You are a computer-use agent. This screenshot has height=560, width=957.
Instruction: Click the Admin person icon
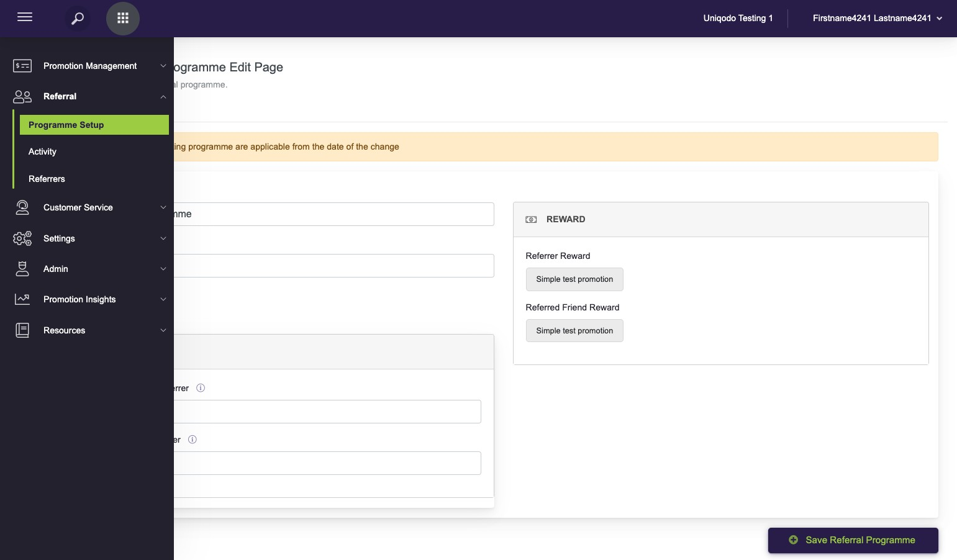[x=22, y=269]
